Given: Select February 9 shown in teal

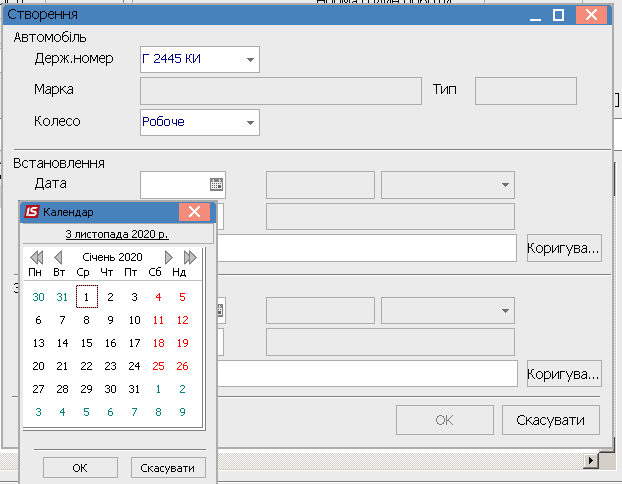Looking at the screenshot, I should [x=182, y=412].
